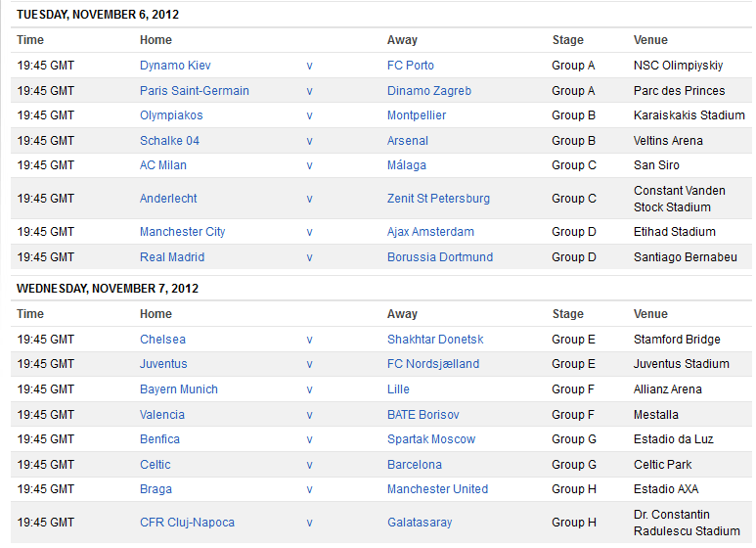Open the Shakhtar Donetsk link

click(x=435, y=340)
